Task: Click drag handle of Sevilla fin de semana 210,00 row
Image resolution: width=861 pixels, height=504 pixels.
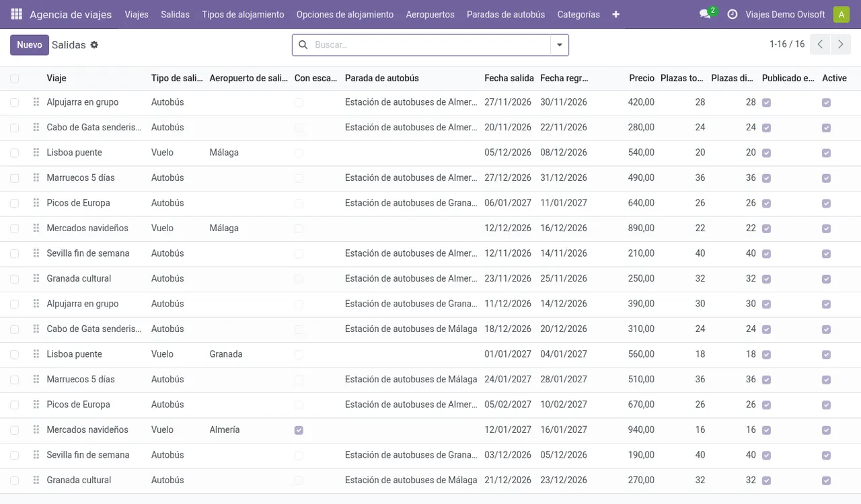Action: click(x=36, y=253)
